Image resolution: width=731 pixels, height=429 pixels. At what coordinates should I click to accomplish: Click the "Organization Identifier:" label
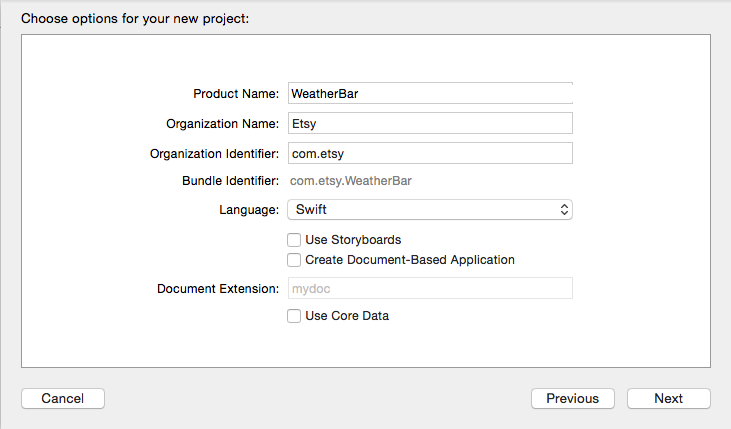tap(214, 153)
